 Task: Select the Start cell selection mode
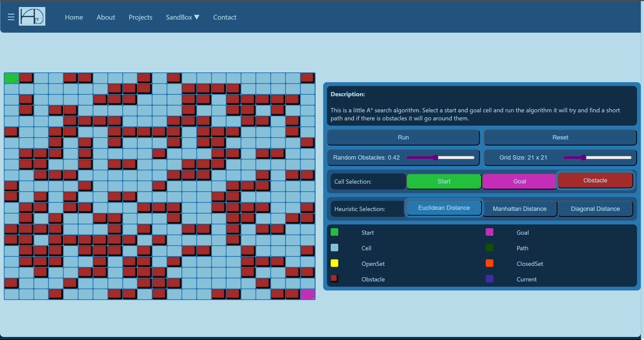444,181
